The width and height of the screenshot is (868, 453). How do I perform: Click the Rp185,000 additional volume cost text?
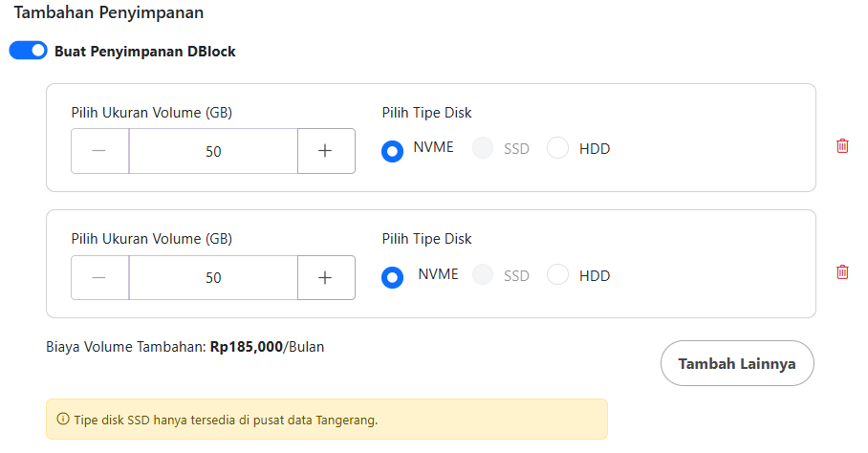click(x=247, y=348)
